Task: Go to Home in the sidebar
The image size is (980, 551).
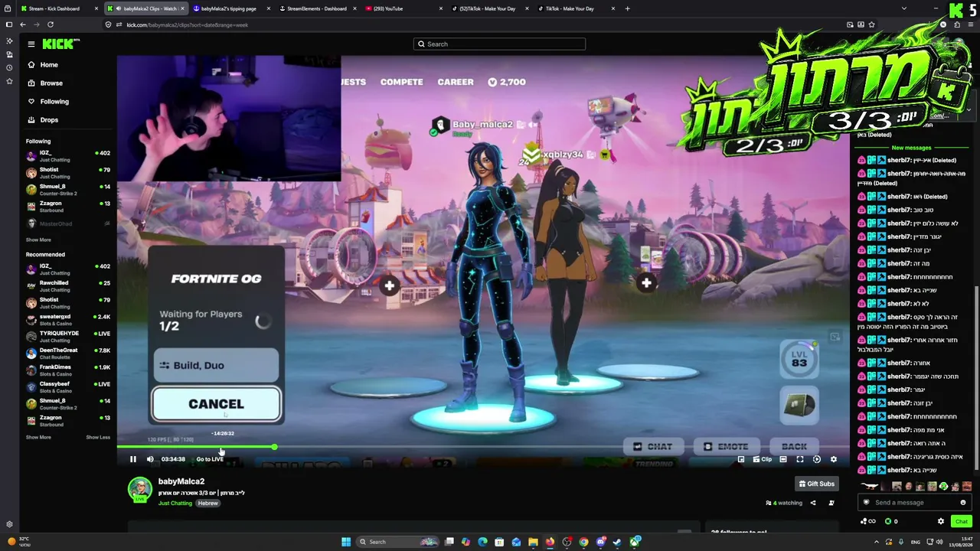Action: click(49, 65)
